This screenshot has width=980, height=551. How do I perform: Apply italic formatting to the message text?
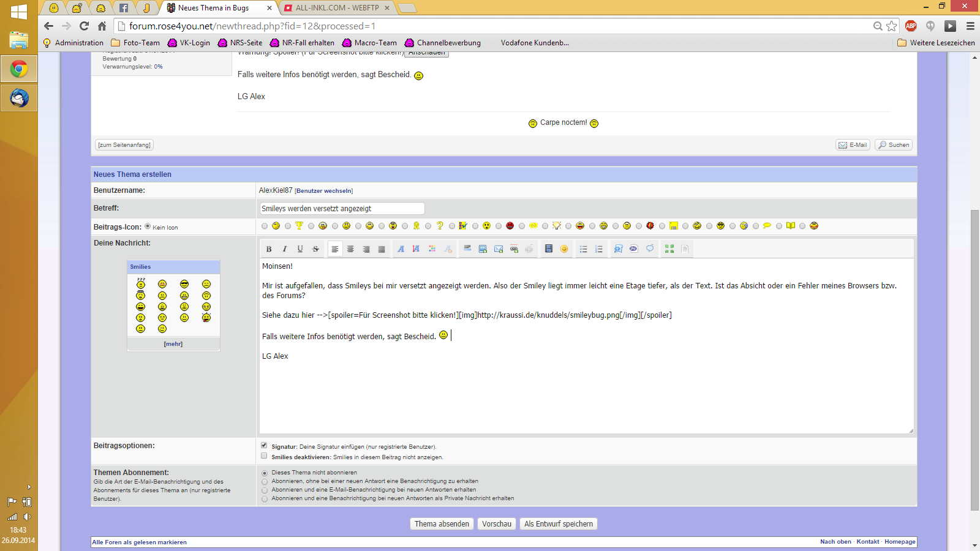[x=284, y=249]
